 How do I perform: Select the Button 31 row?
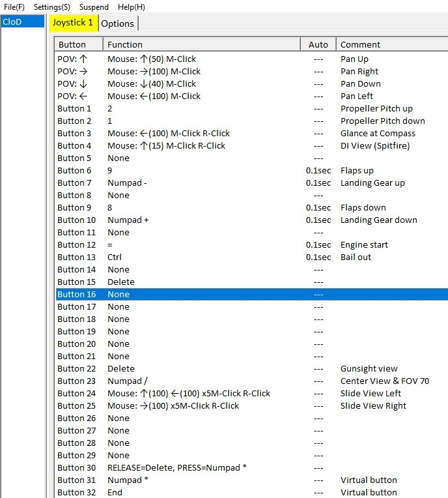(x=252, y=480)
